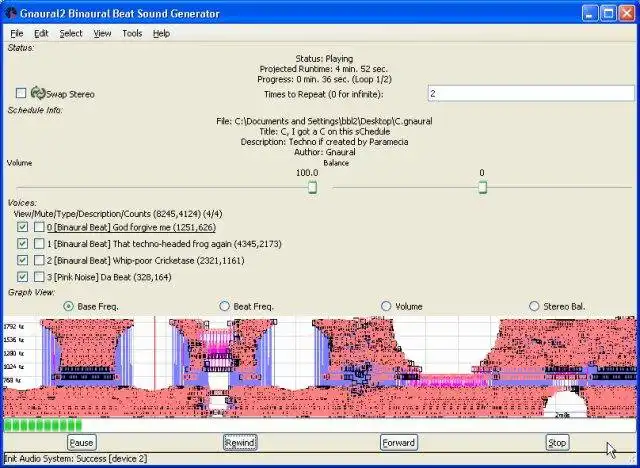Click the 1792 Hz axis label
The width and height of the screenshot is (640, 468).
[x=14, y=326]
